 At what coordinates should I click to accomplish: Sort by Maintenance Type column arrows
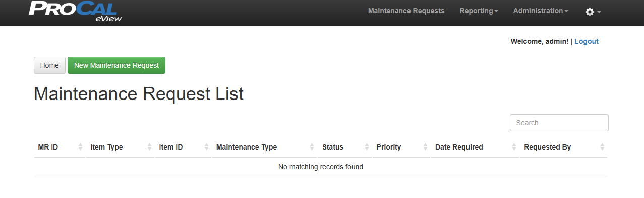click(x=312, y=147)
